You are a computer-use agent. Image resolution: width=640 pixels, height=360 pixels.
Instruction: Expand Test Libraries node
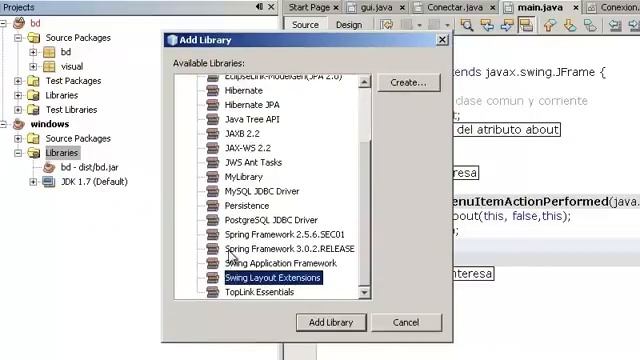18,109
